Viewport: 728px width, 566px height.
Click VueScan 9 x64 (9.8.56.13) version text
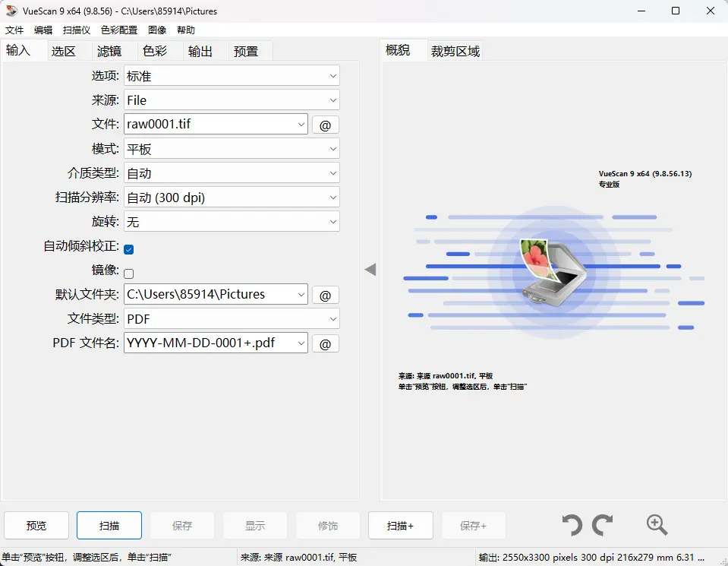pos(645,173)
